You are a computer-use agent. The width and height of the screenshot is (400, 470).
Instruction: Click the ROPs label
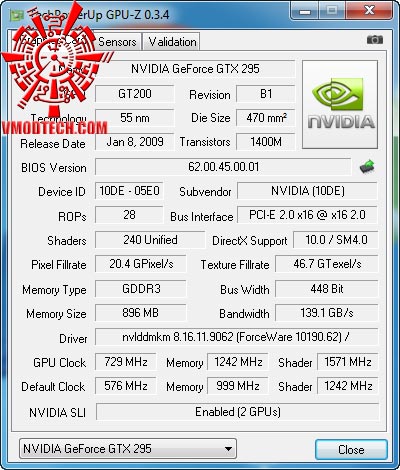(x=72, y=217)
